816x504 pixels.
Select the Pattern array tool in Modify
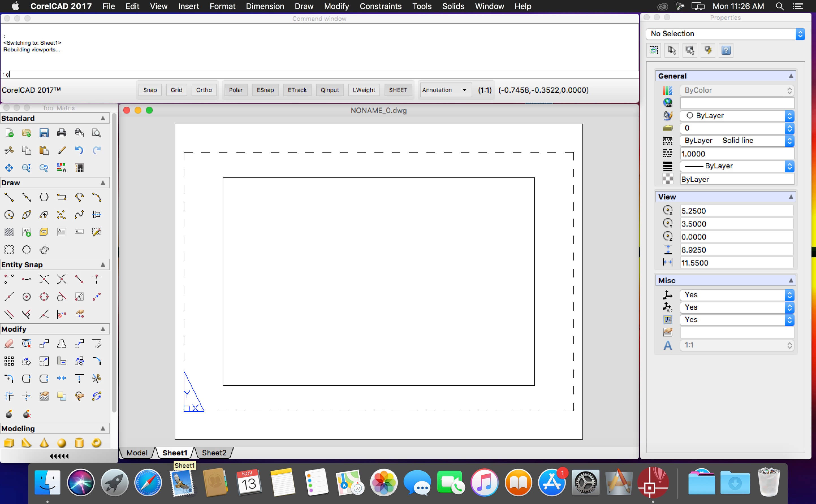(9, 361)
